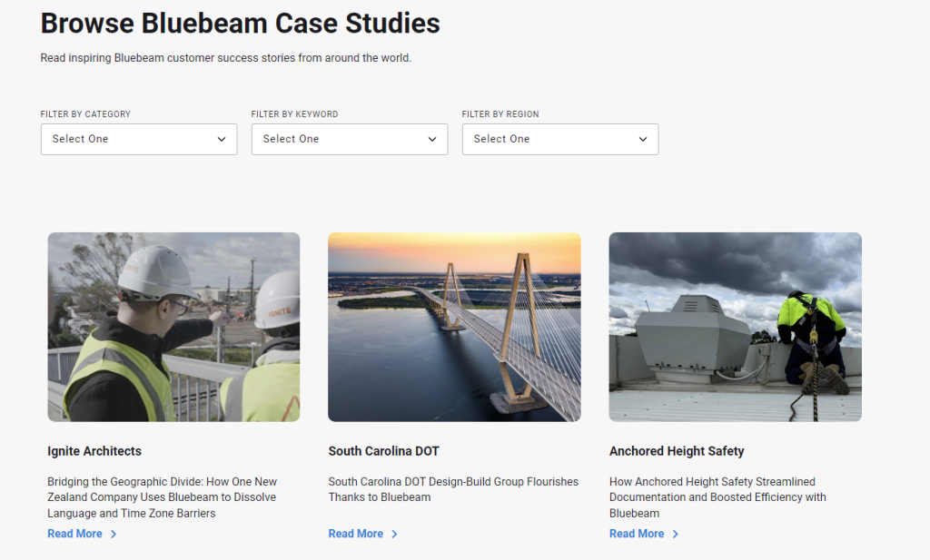Click arrow icon beside South Carolina Read More
The image size is (930, 560).
pos(394,534)
